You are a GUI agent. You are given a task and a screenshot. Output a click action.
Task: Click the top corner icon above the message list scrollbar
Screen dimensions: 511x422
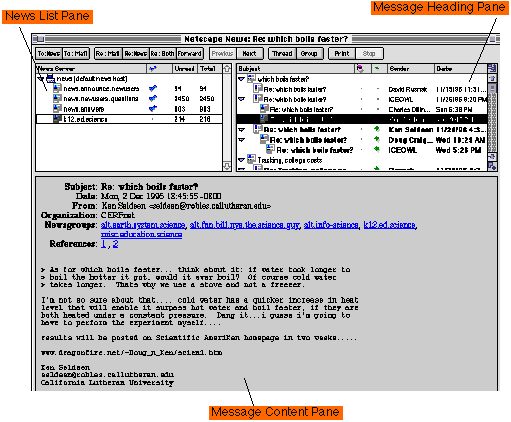click(x=492, y=68)
